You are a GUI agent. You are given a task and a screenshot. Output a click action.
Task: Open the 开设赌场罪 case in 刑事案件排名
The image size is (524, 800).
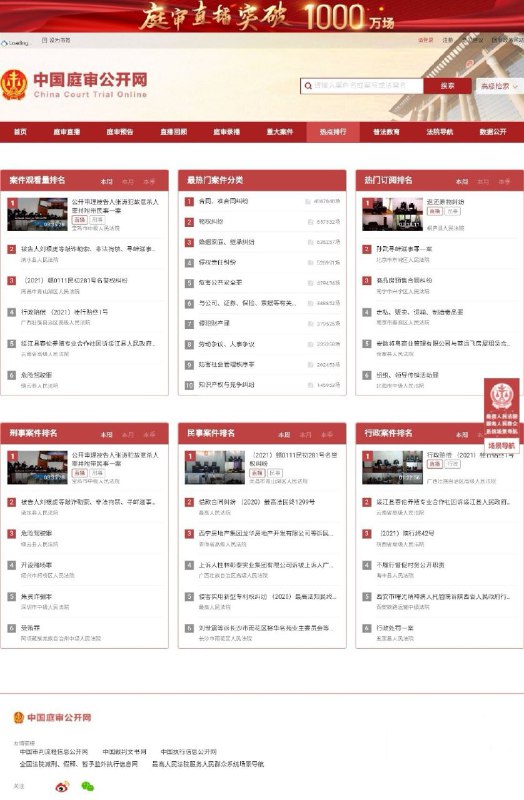pyautogui.click(x=36, y=565)
